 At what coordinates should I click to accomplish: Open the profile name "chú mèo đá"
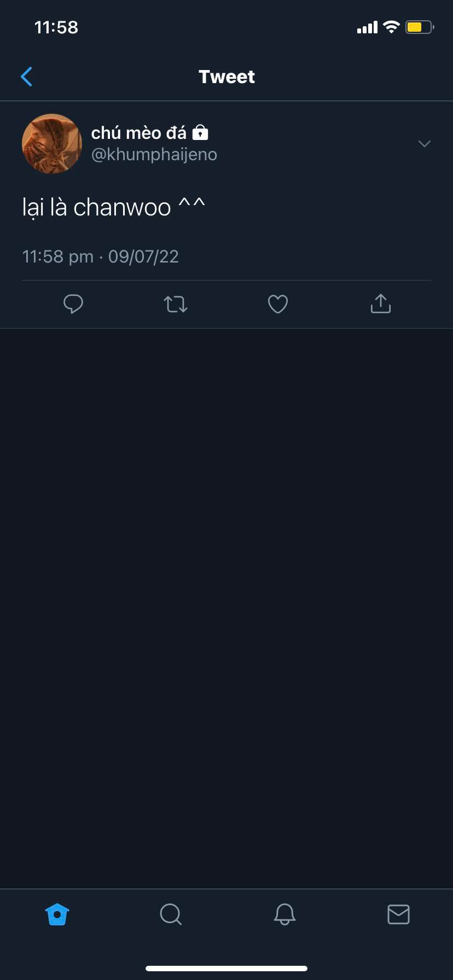pos(138,133)
